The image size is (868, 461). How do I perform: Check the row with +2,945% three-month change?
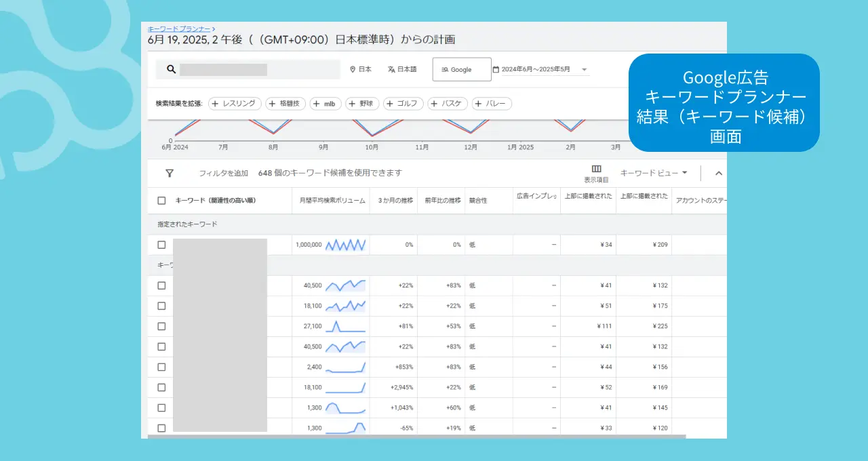(x=161, y=387)
